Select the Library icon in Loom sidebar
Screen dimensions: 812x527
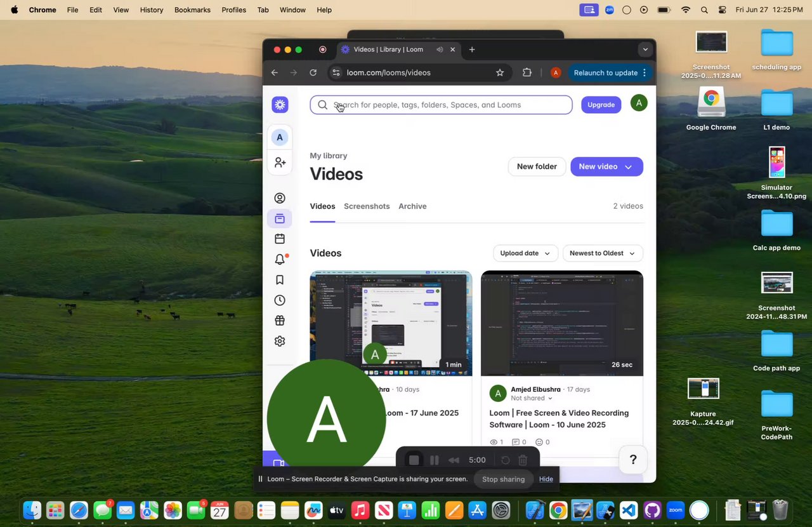click(x=280, y=218)
